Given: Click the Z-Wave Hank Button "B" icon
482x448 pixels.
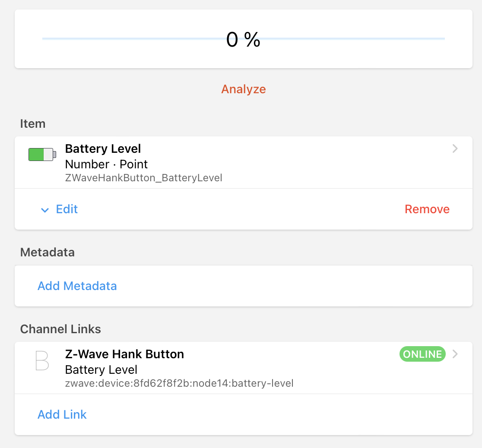Looking at the screenshot, I should (x=42, y=361).
